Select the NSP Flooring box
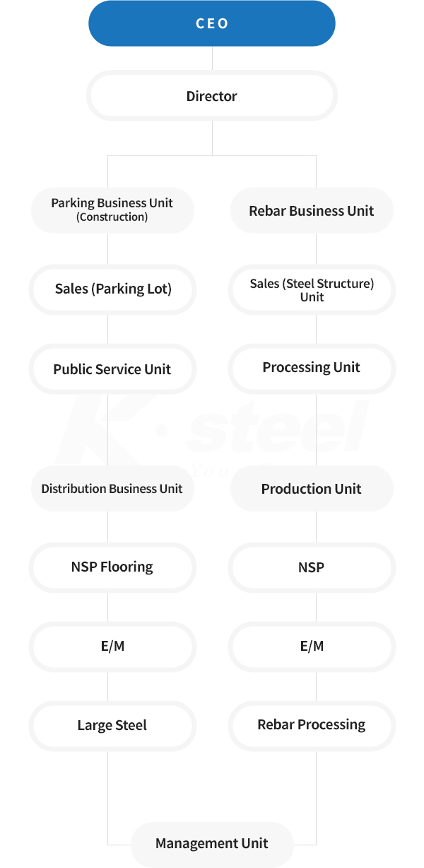 [112, 567]
